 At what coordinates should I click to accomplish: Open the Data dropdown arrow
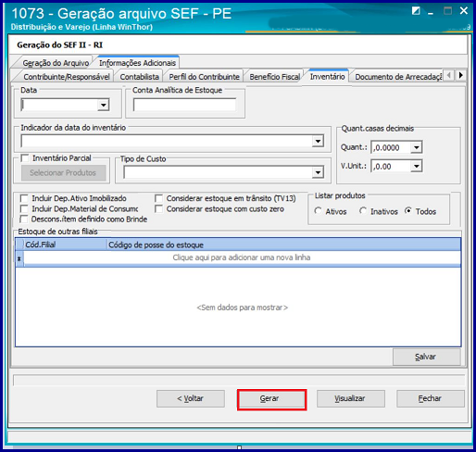(x=104, y=105)
